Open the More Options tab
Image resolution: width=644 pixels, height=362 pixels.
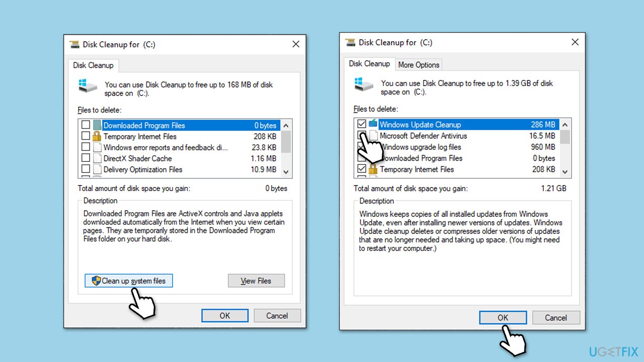419,65
